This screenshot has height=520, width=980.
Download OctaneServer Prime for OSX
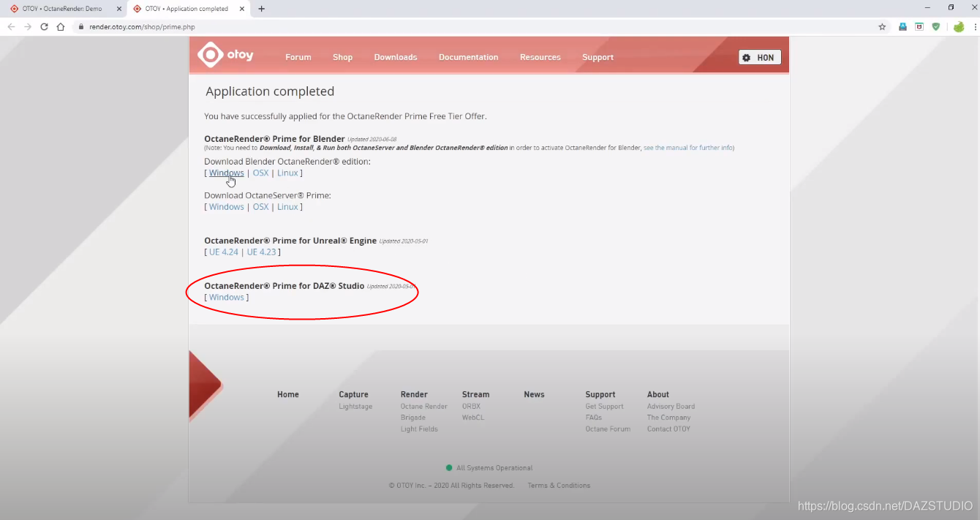(x=260, y=207)
